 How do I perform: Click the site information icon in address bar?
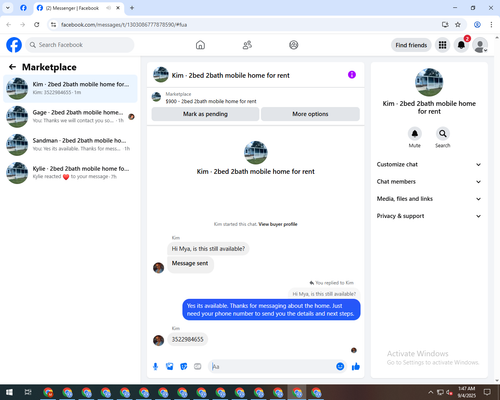(x=53, y=25)
